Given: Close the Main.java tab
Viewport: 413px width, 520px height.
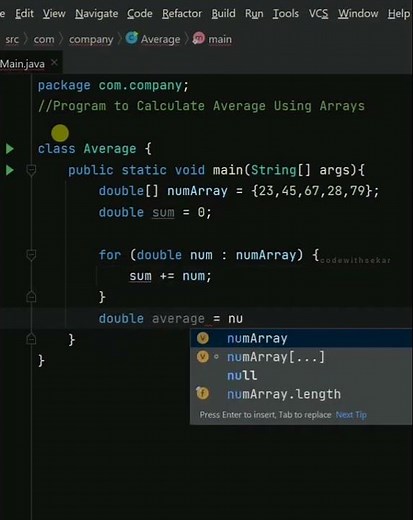Looking at the screenshot, I should (54, 62).
